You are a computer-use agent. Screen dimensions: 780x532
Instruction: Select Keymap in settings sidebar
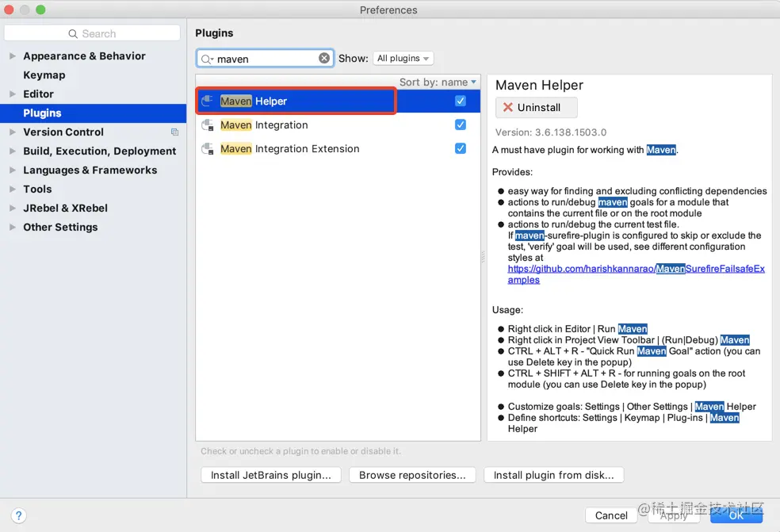click(x=44, y=75)
